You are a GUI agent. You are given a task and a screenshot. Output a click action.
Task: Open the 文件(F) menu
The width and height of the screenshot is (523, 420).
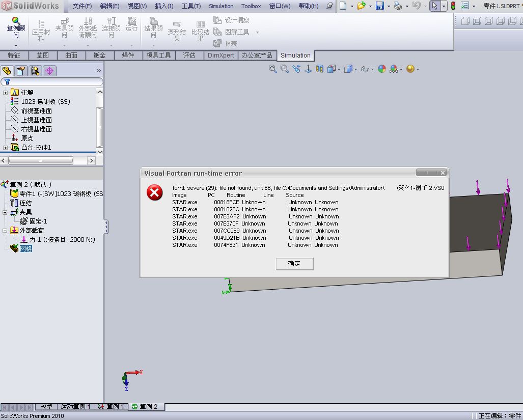point(82,6)
